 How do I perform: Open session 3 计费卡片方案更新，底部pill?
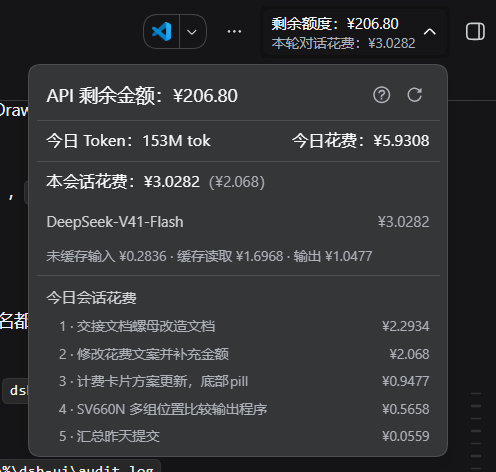click(x=153, y=381)
